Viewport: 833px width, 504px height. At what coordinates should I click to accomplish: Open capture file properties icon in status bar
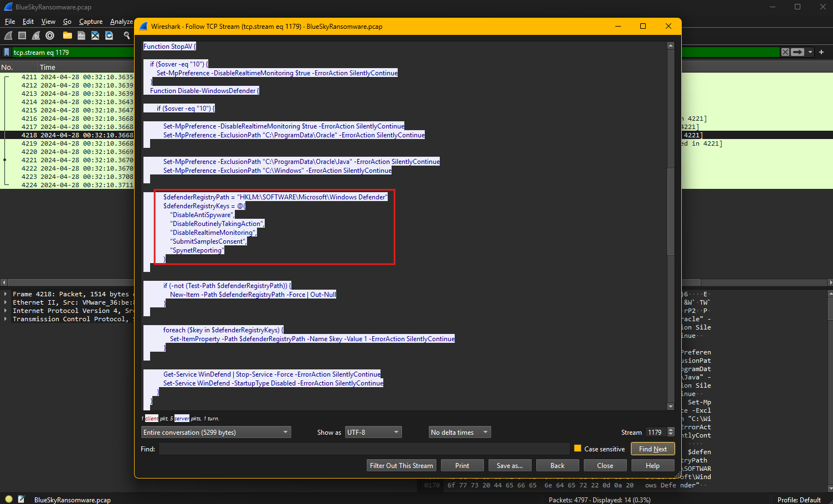coord(21,499)
